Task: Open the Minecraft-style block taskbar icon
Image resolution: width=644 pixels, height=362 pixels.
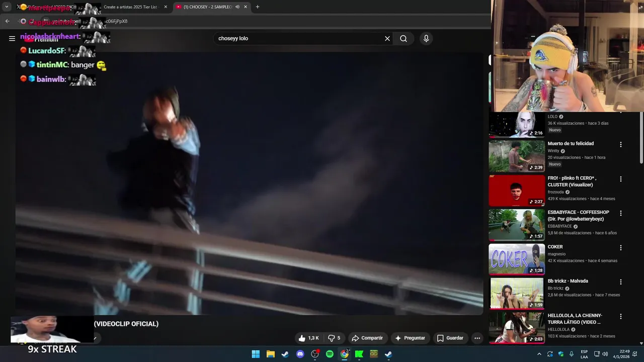Action: click(374, 354)
